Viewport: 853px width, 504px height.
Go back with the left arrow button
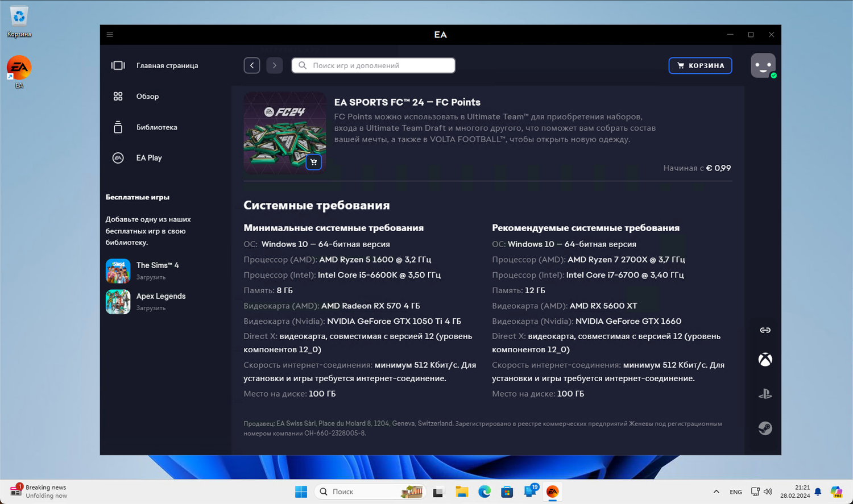click(x=252, y=65)
